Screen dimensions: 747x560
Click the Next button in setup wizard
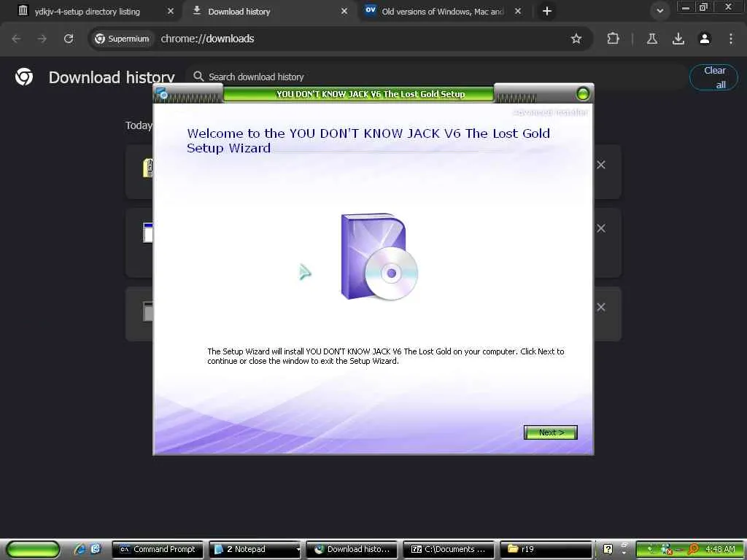coord(550,432)
